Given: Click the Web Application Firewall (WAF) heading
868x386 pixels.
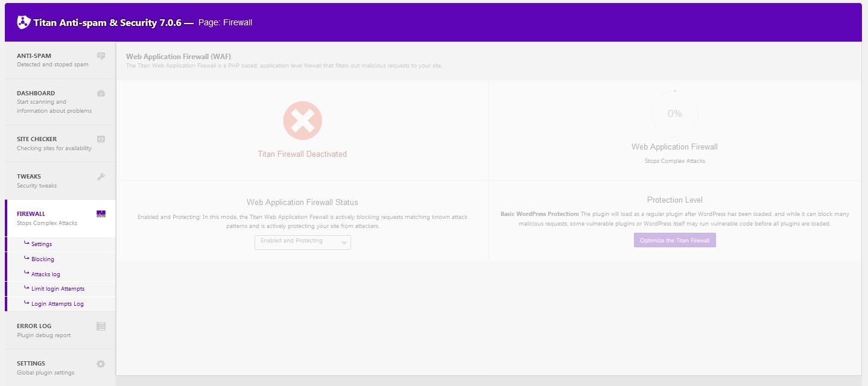Looking at the screenshot, I should 178,57.
